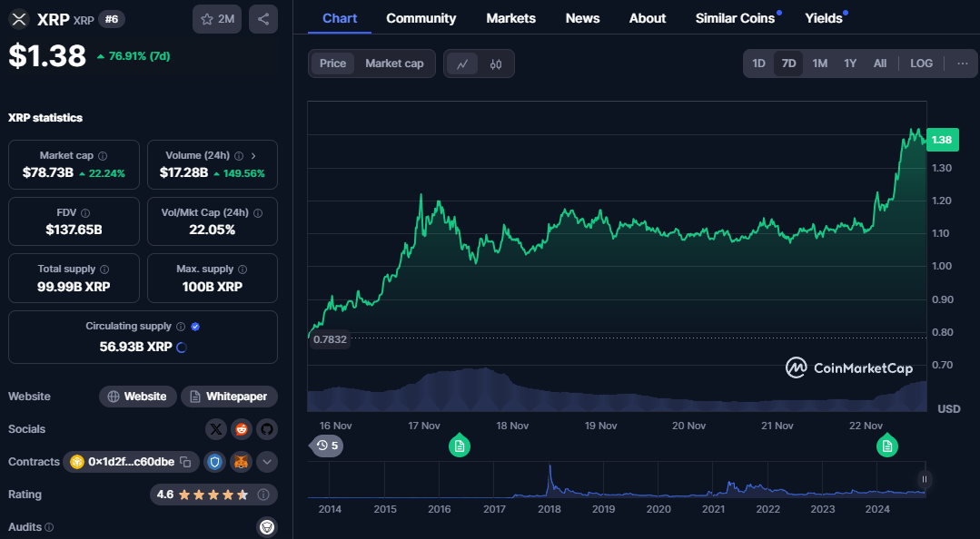Click Circulating supply info icon
This screenshot has height=539, width=980.
click(x=181, y=327)
